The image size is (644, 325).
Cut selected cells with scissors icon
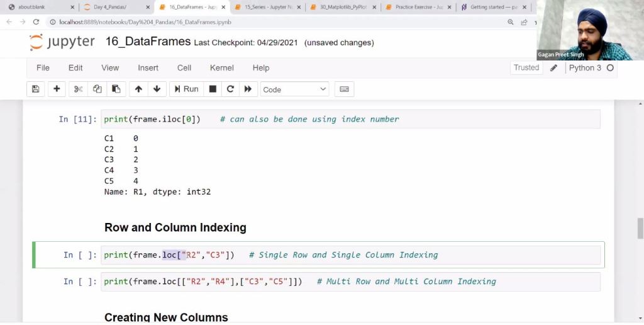click(79, 89)
